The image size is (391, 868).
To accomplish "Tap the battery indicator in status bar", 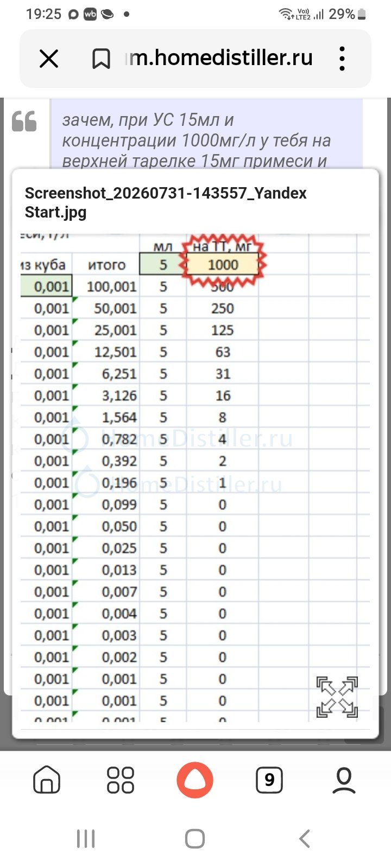I will (x=362, y=14).
